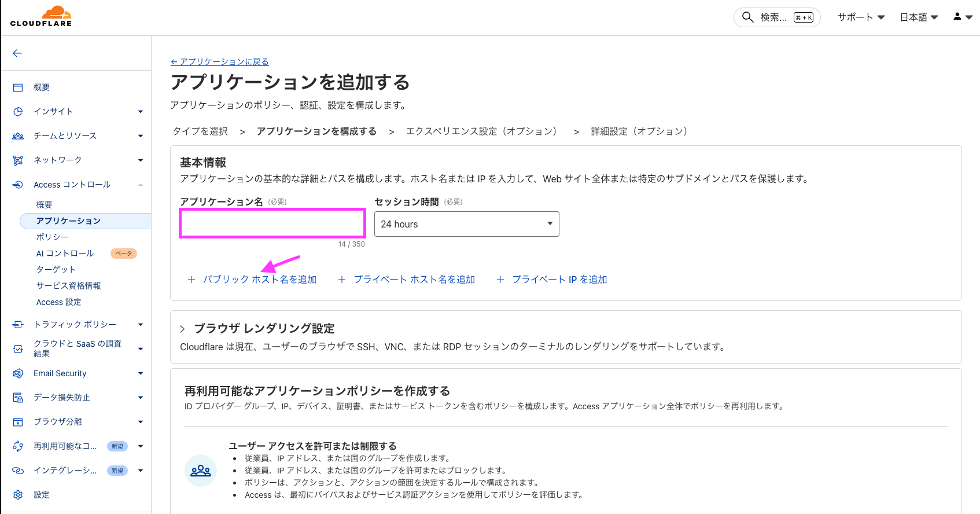Screen dimensions: 980x514
Task: Click the Access コントロール icon
Action: click(x=18, y=185)
